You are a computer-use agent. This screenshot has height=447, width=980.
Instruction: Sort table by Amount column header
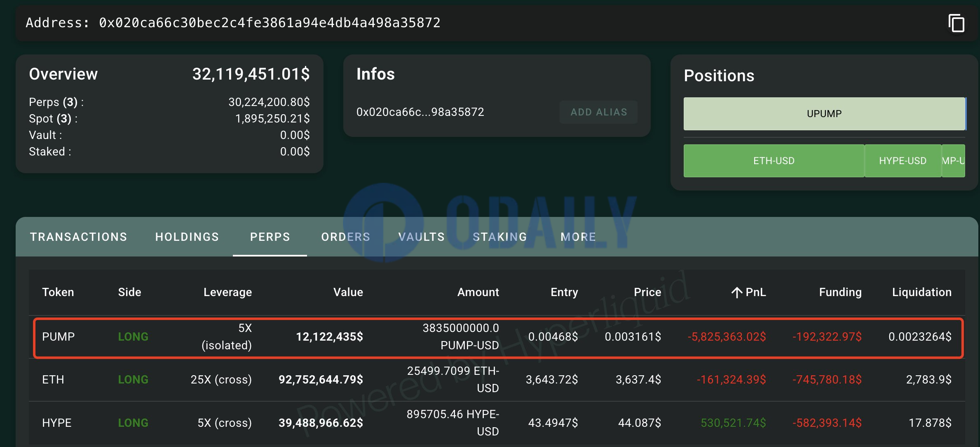(x=478, y=292)
